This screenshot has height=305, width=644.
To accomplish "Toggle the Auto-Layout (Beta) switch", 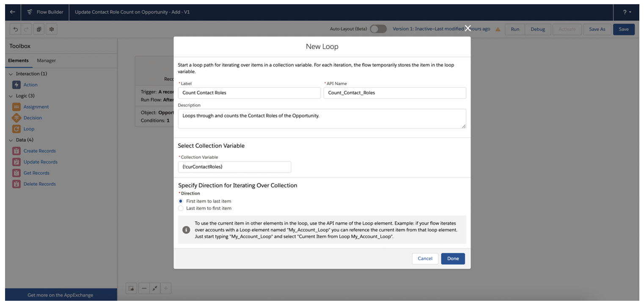I will point(378,29).
